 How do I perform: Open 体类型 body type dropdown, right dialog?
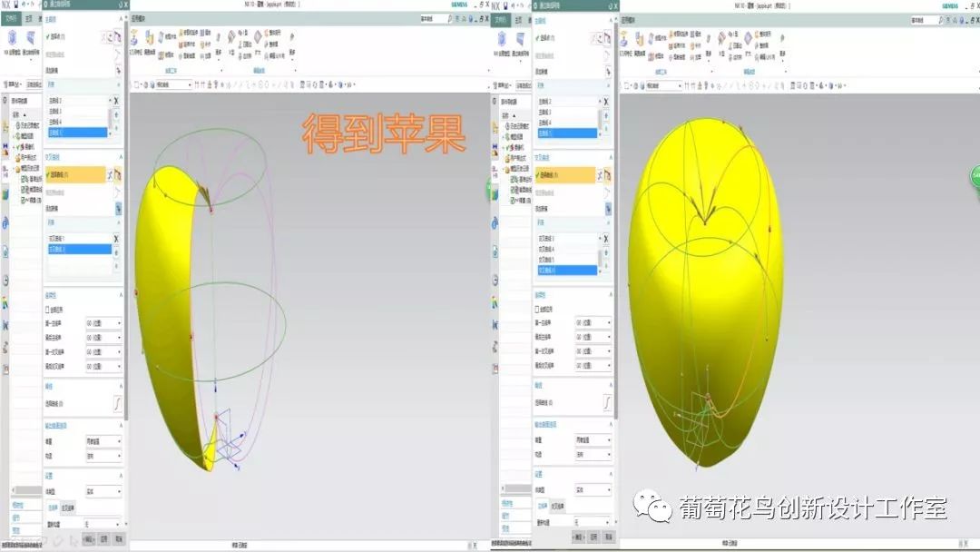point(593,489)
